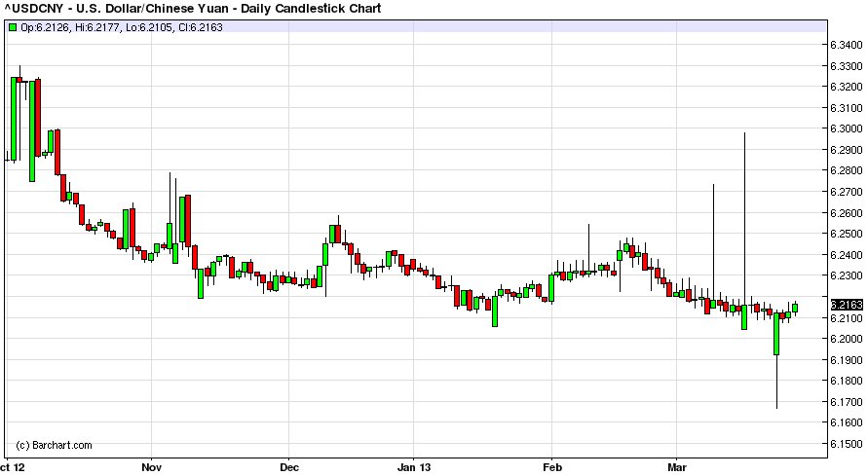Viewport: 868px width, 476px height.
Task: Click the Dec date axis label
Action: (289, 467)
